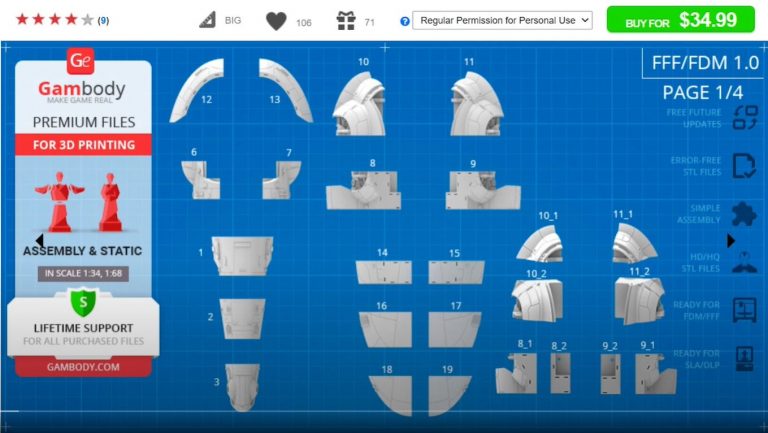Click the GAMBODY.COM red label
768x433 pixels.
coord(82,366)
